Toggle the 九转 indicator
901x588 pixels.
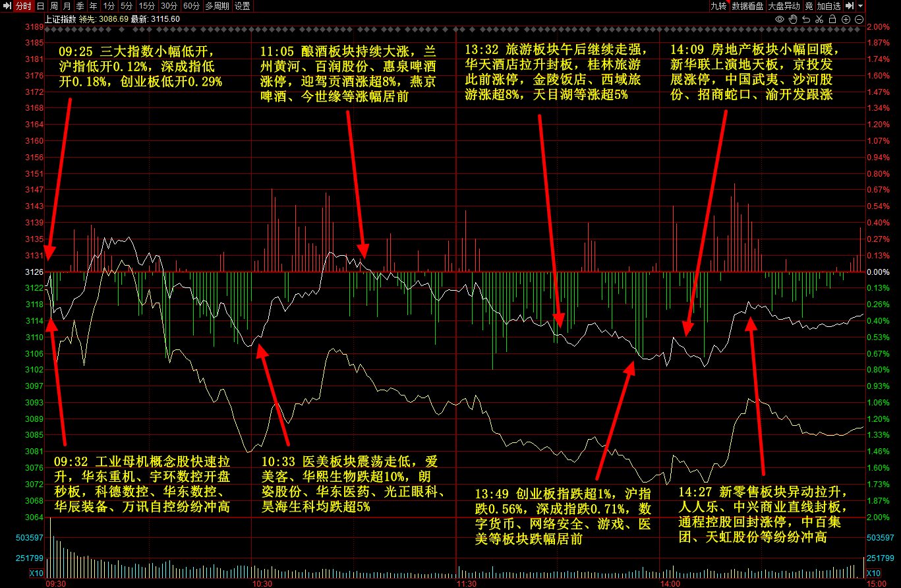[x=718, y=6]
